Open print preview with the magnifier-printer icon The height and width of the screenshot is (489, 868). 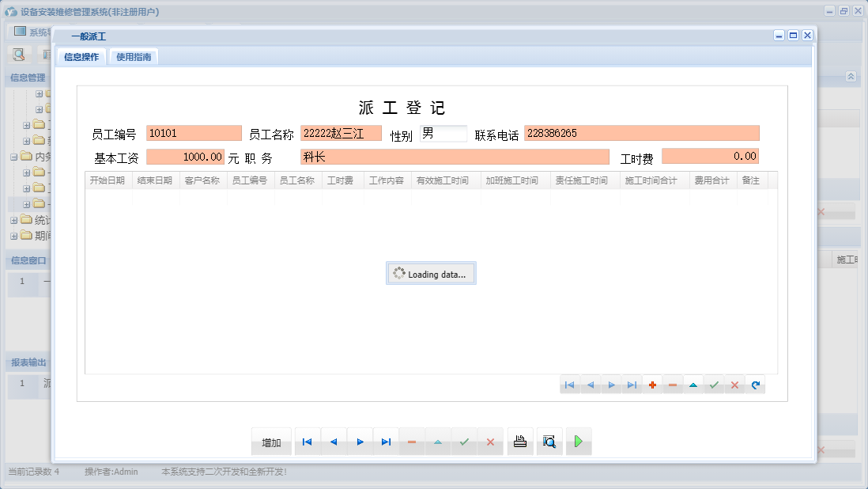[549, 442]
